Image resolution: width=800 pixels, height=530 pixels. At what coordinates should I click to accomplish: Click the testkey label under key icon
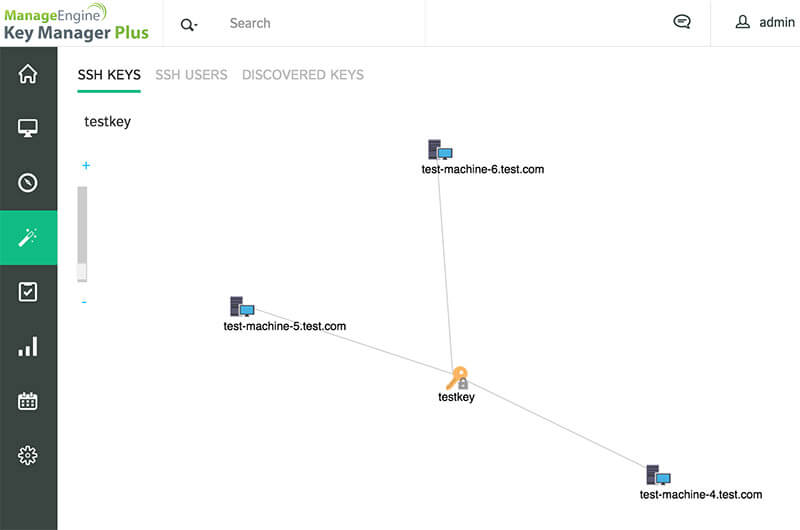[x=457, y=397]
